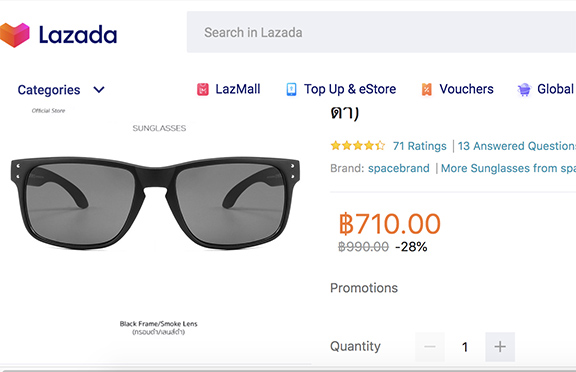Open the spacebrand brand link

(399, 168)
